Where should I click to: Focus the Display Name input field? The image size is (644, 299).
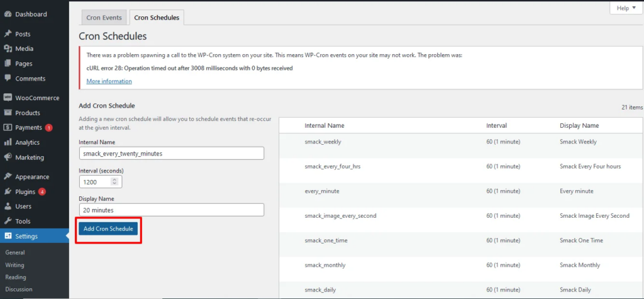(171, 210)
